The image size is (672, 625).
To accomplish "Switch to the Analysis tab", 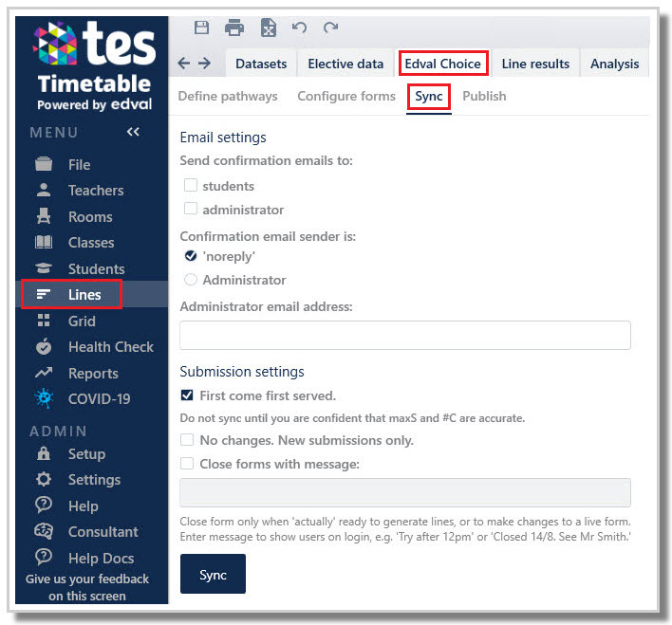I will 614,64.
